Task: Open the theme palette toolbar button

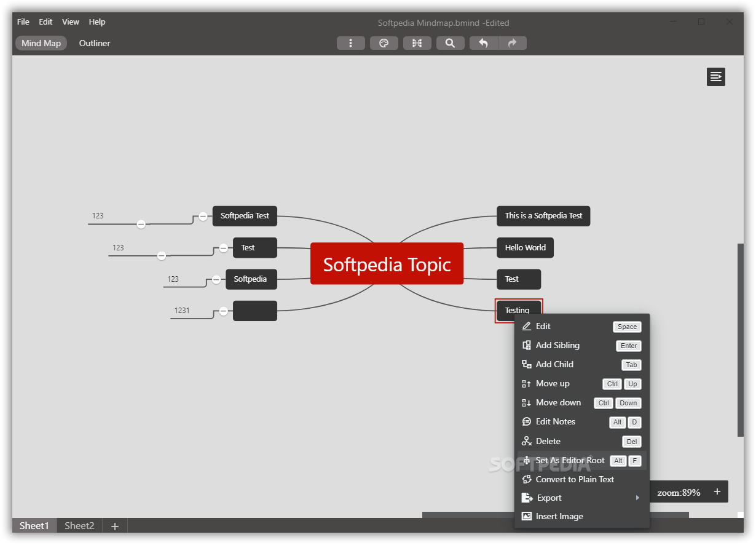Action: click(x=384, y=43)
